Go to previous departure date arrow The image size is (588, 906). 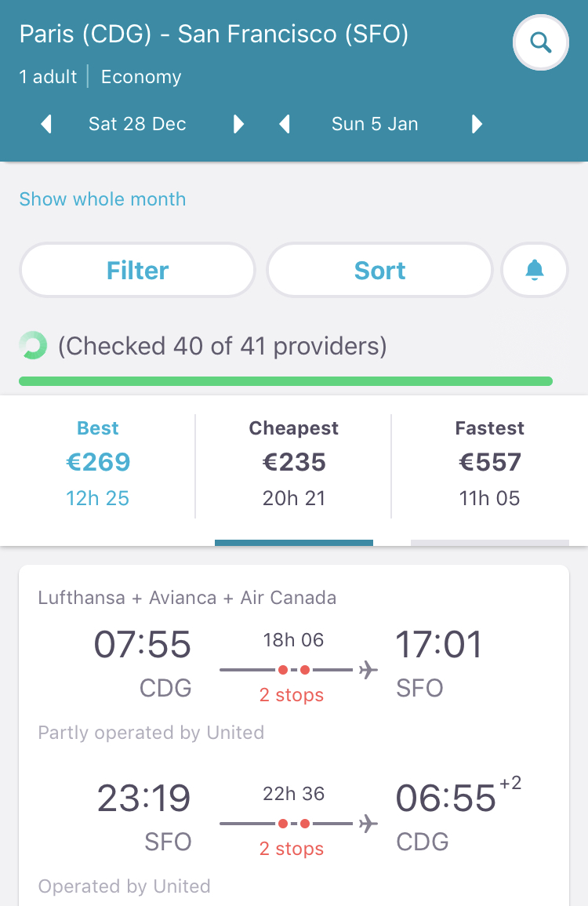(x=46, y=124)
